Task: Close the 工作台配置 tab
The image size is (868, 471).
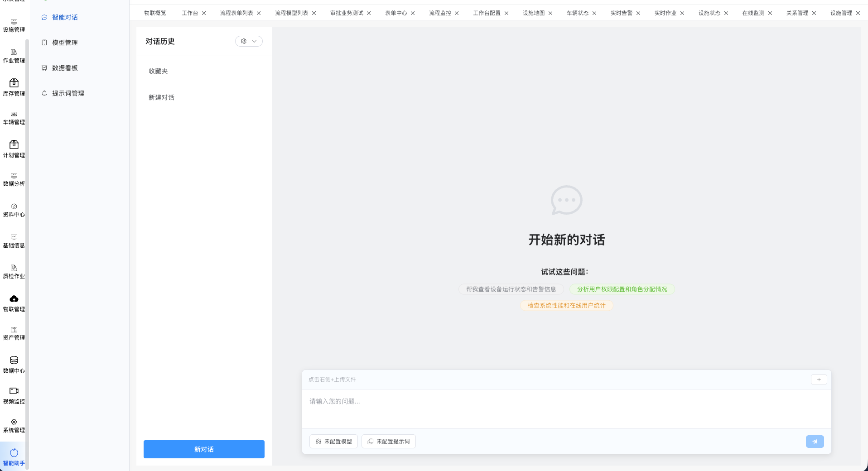Action: 506,13
